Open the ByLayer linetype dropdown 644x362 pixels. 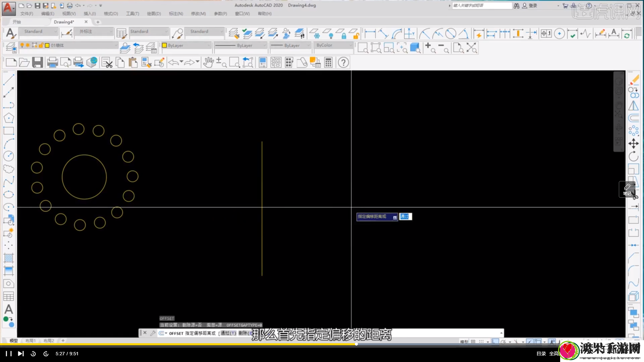click(240, 45)
